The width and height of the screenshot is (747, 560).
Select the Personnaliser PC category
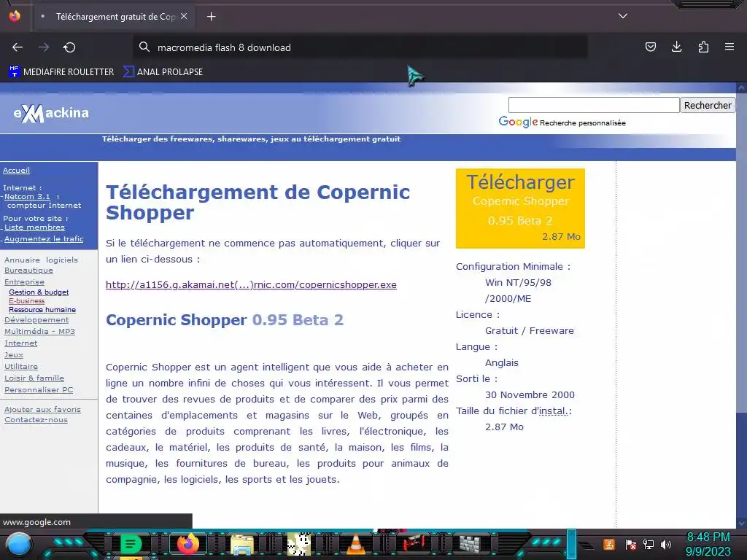(x=39, y=390)
